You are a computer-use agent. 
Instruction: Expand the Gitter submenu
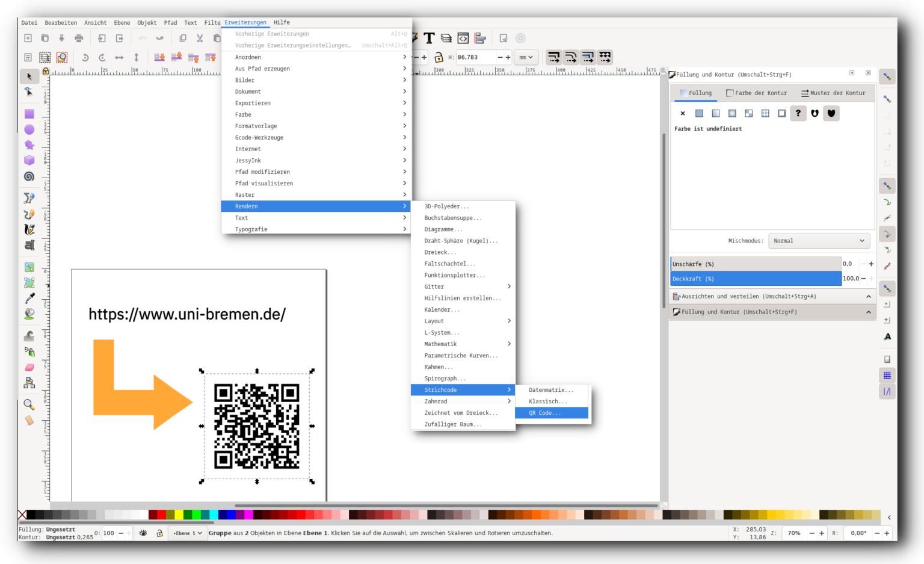tap(463, 287)
